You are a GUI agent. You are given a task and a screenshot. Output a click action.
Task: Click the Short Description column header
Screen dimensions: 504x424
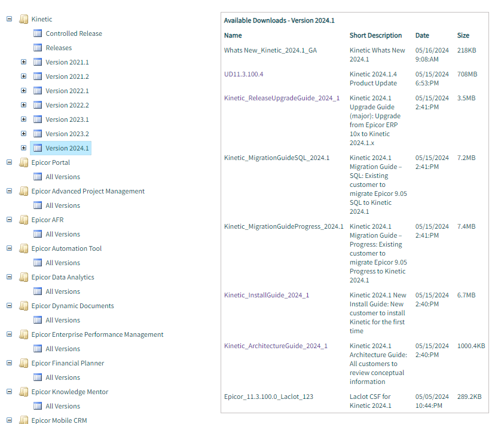click(x=375, y=35)
